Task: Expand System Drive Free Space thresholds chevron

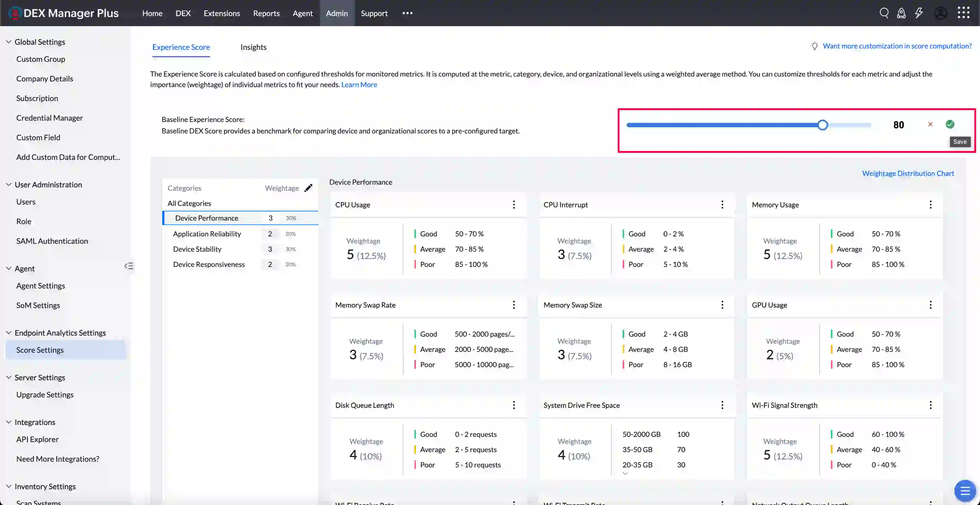Action: [625, 474]
